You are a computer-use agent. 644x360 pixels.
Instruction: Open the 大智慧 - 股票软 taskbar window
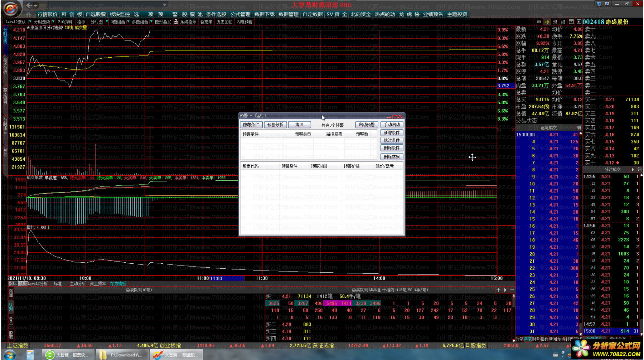pyautogui.click(x=68, y=355)
